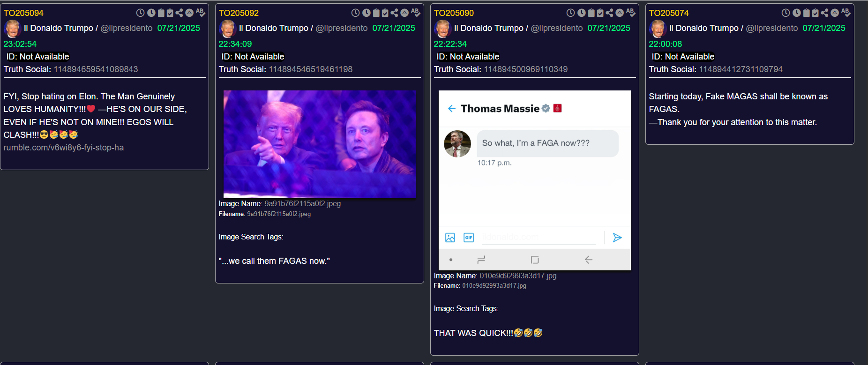Click the clipboard-check icon on card TO205090
This screenshot has width=868, height=365.
600,13
